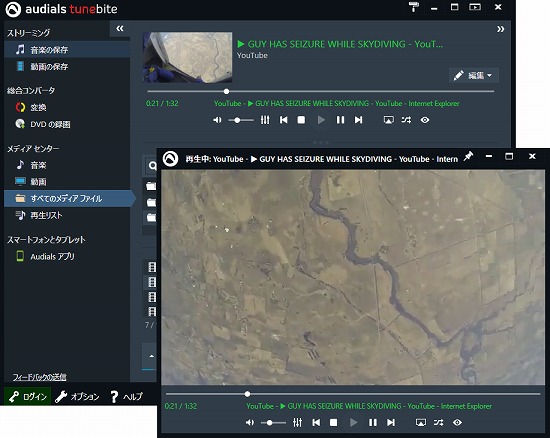Skip to next track in main window
The image size is (550, 438).
click(x=358, y=120)
